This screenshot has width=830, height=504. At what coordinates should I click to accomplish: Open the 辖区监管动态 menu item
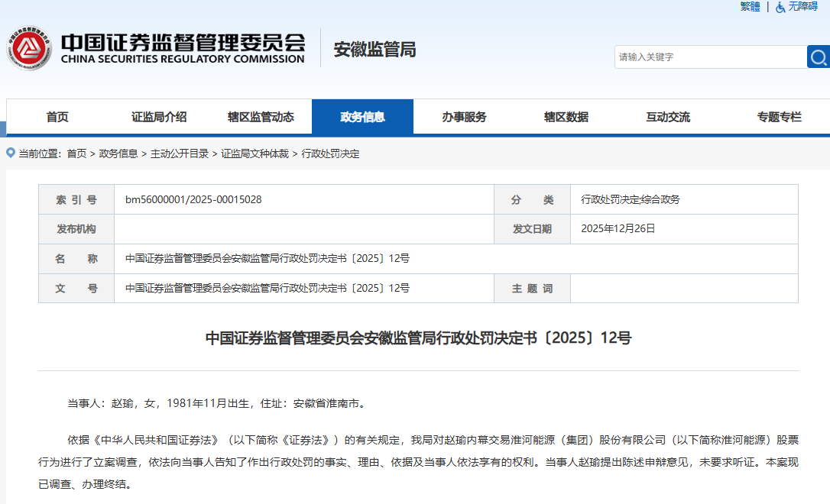point(261,116)
